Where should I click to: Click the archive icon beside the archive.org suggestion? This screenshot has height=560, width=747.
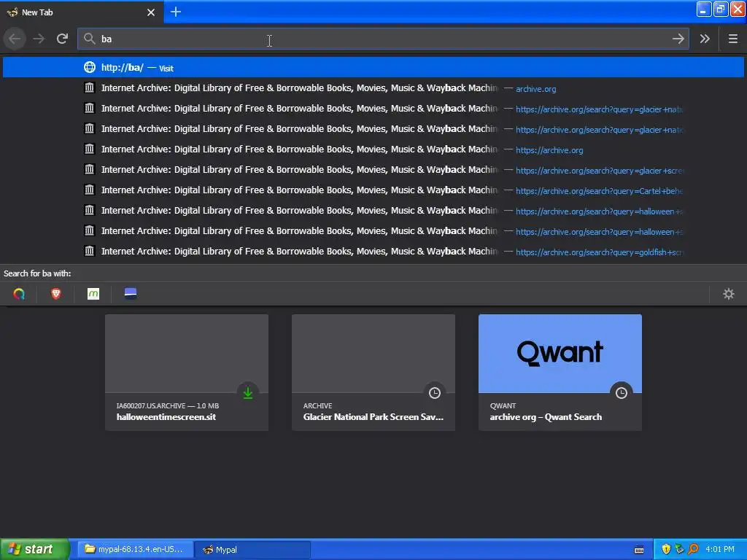click(x=89, y=87)
